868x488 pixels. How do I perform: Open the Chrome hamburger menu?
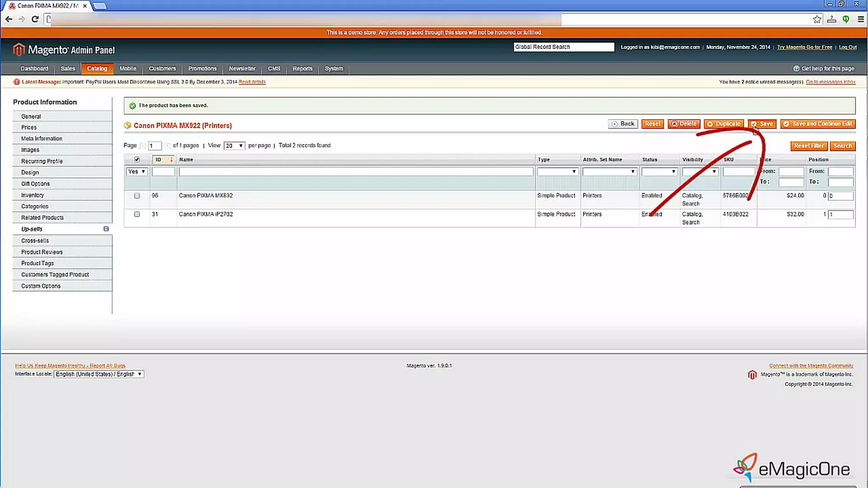click(860, 19)
